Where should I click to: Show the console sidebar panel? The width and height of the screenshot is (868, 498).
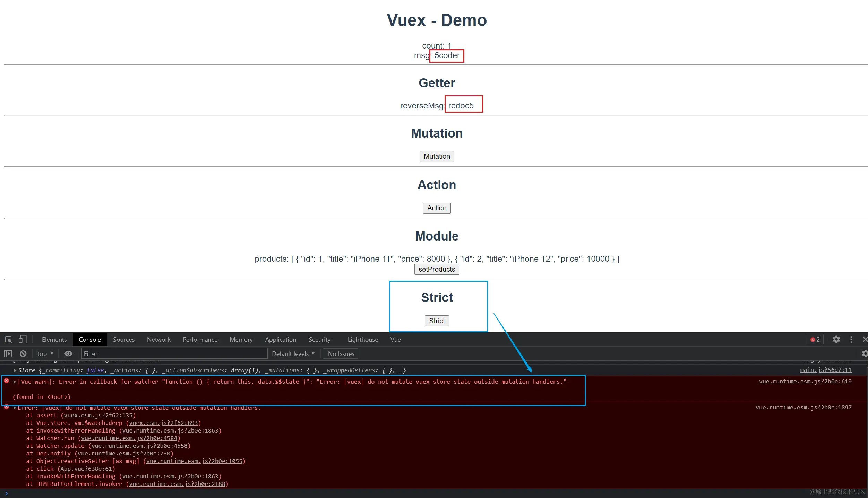(8, 354)
